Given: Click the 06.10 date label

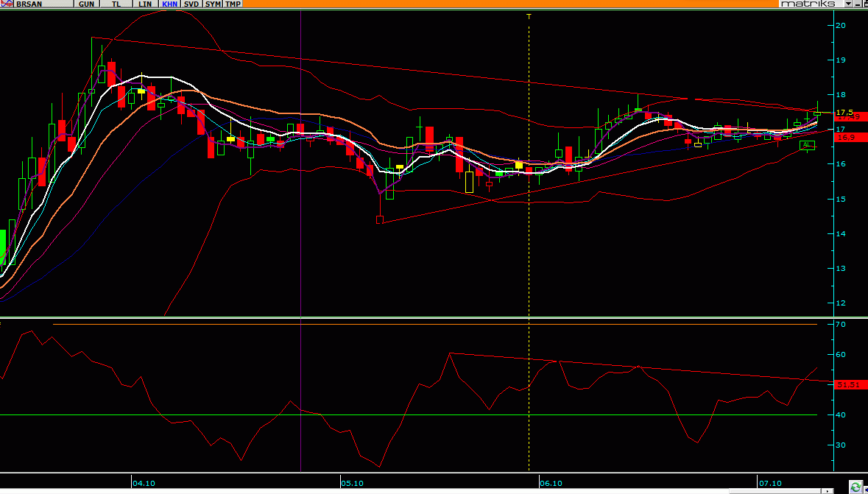Looking at the screenshot, I should [x=551, y=483].
